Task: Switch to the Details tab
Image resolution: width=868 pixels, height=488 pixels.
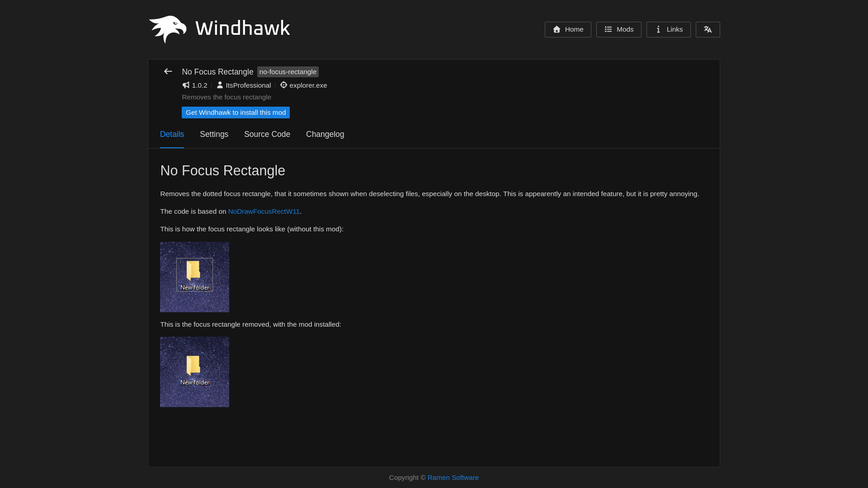Action: (x=172, y=134)
